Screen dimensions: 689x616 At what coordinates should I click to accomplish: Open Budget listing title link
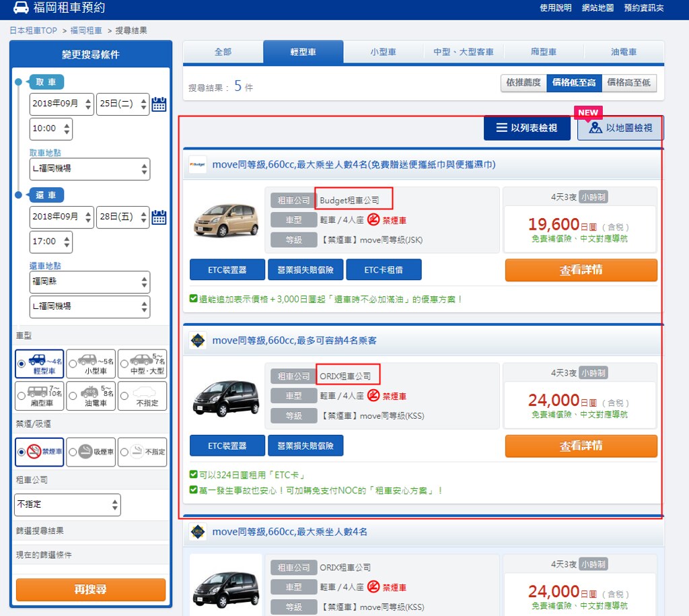tap(354, 164)
